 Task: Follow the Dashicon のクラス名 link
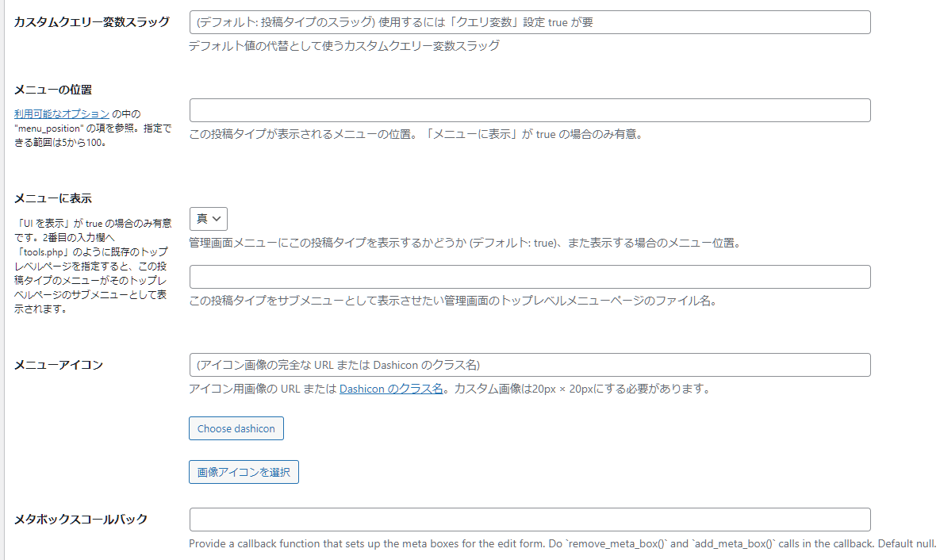pos(391,389)
